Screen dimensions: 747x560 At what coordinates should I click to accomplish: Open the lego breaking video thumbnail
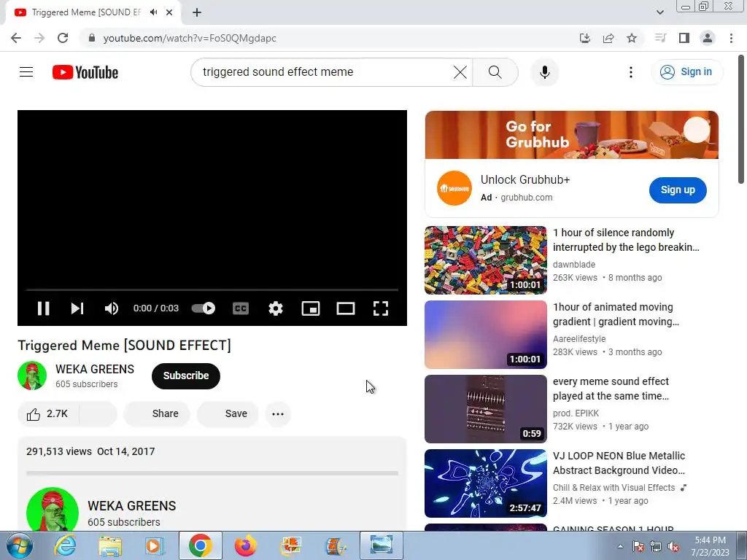485,260
